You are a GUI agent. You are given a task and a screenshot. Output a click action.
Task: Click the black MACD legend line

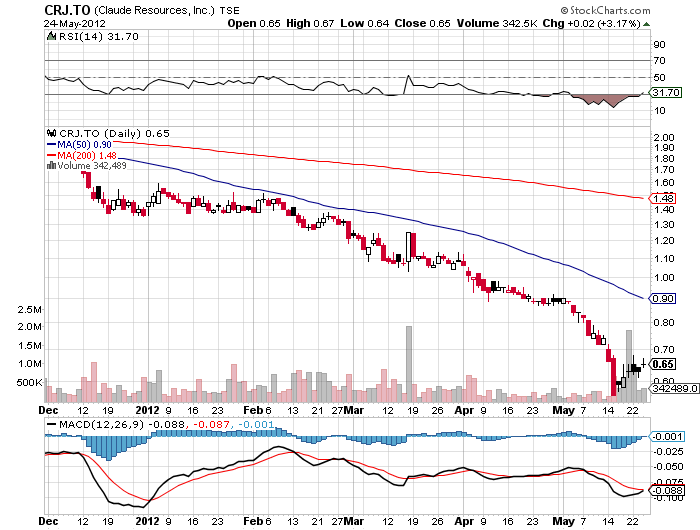click(x=51, y=424)
